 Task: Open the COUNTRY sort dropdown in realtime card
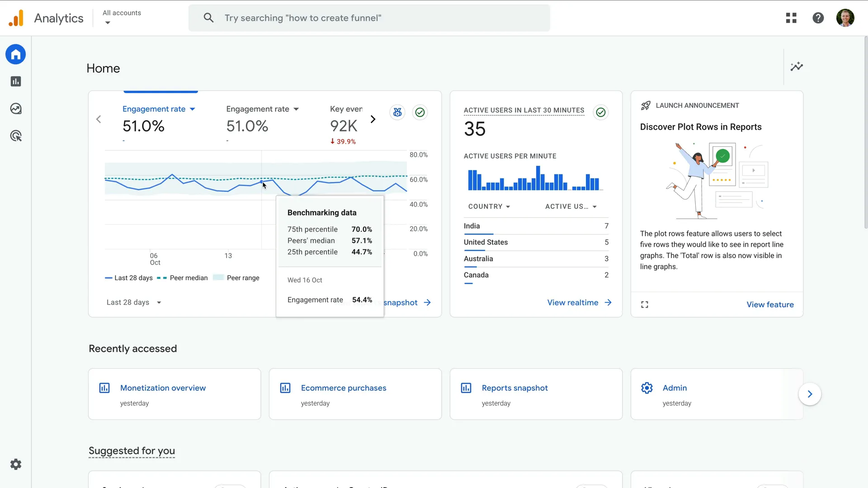489,206
